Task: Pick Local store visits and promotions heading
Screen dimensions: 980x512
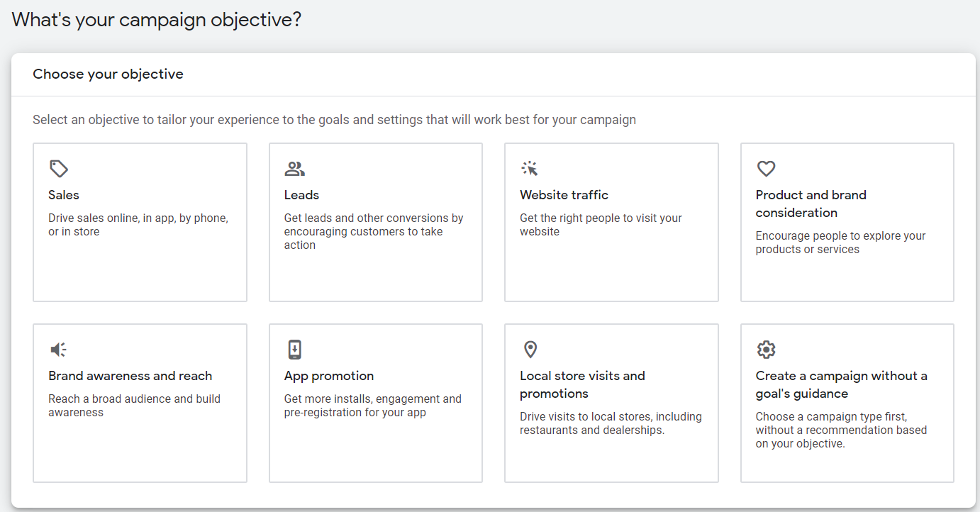Action: pyautogui.click(x=582, y=384)
